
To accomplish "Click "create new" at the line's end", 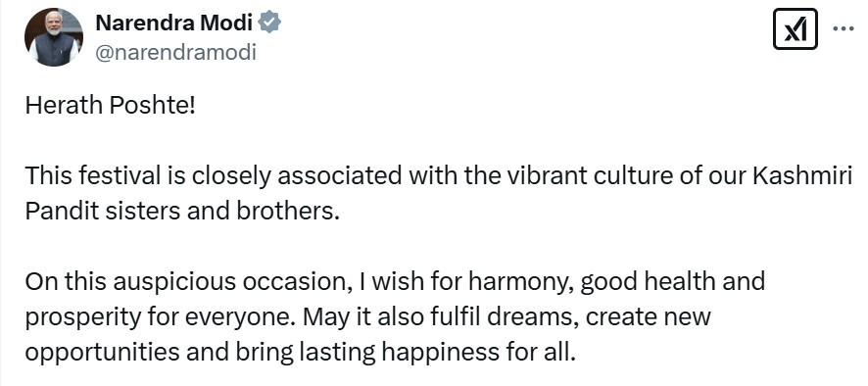I will click(649, 317).
